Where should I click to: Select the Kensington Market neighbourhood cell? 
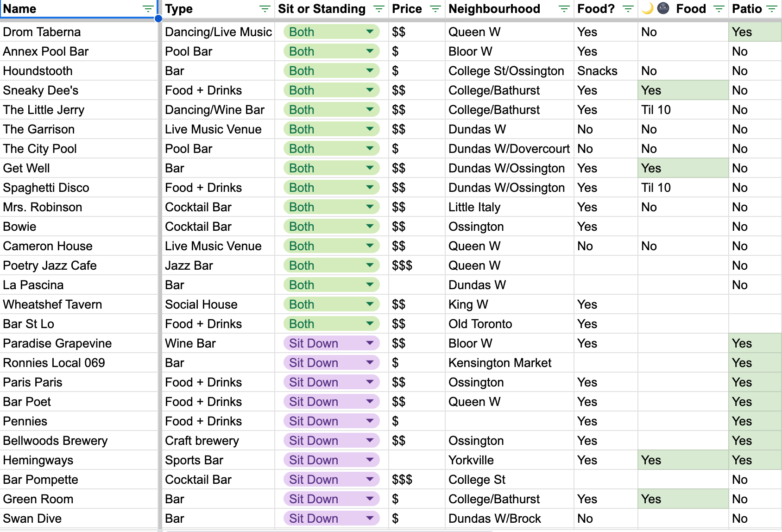coord(509,363)
